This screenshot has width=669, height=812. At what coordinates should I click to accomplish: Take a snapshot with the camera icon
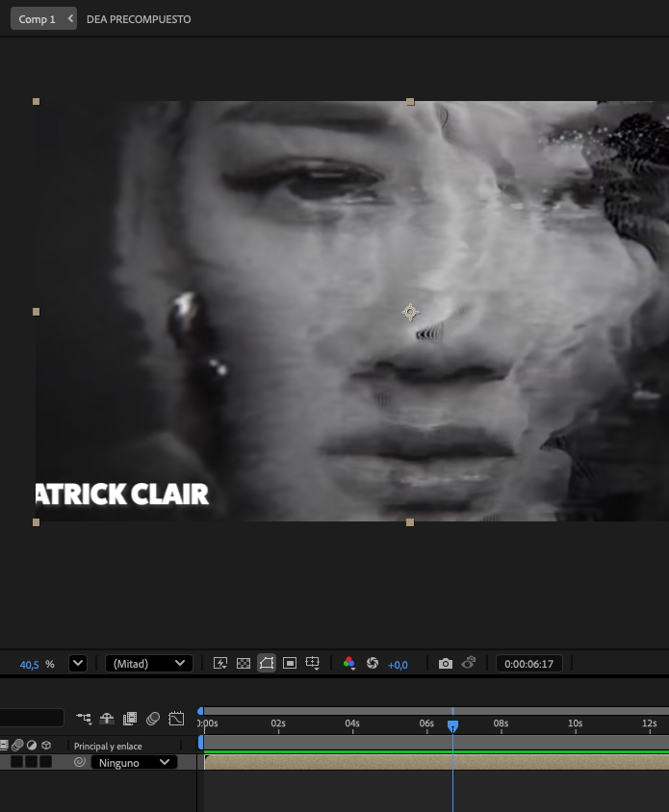(445, 664)
